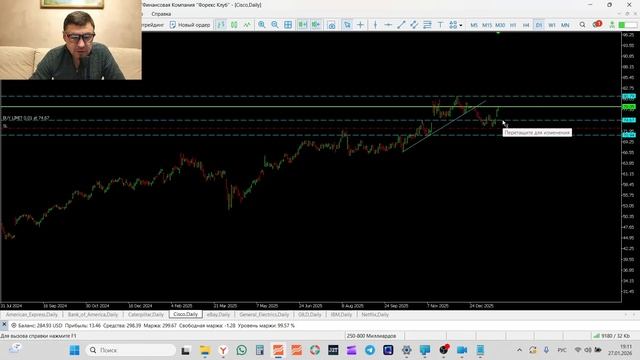Switch chart to bar chart type

pos(221,25)
